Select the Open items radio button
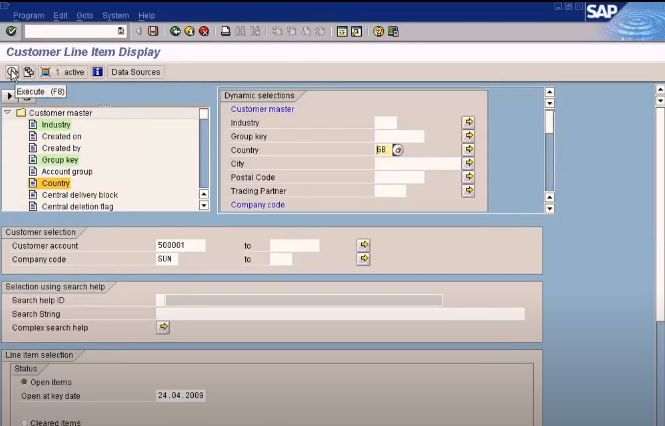The width and height of the screenshot is (665, 426). coord(24,382)
